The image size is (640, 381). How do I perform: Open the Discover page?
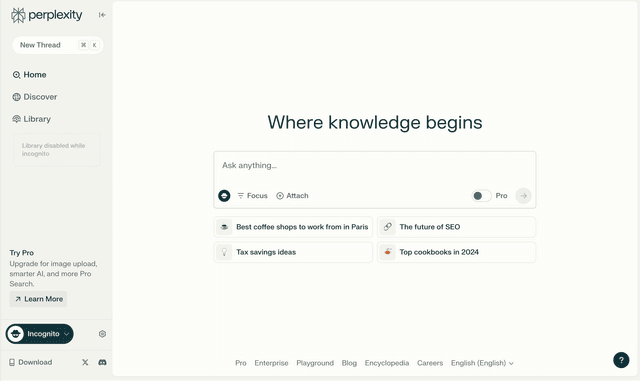coord(35,97)
